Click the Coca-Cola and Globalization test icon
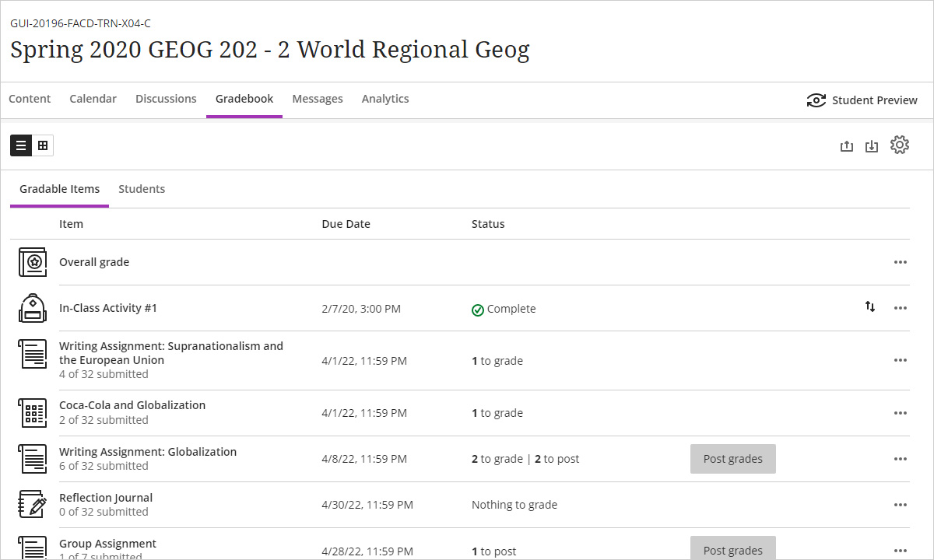 [33, 412]
